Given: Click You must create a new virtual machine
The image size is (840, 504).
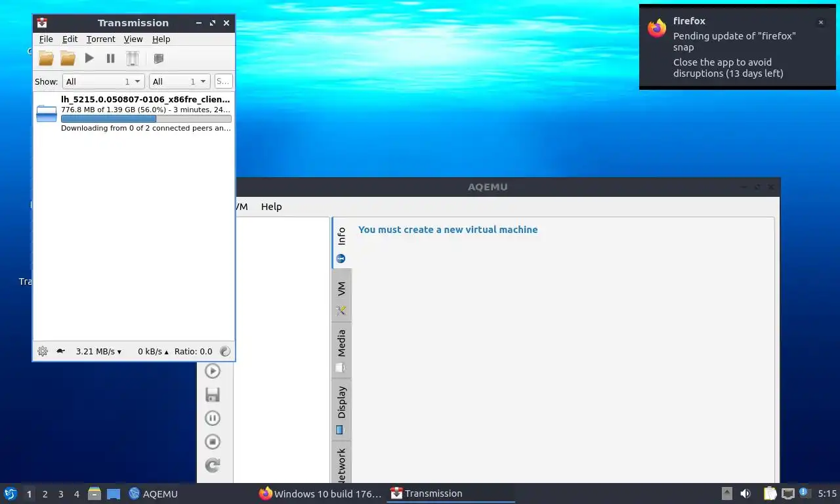Looking at the screenshot, I should 448,230.
